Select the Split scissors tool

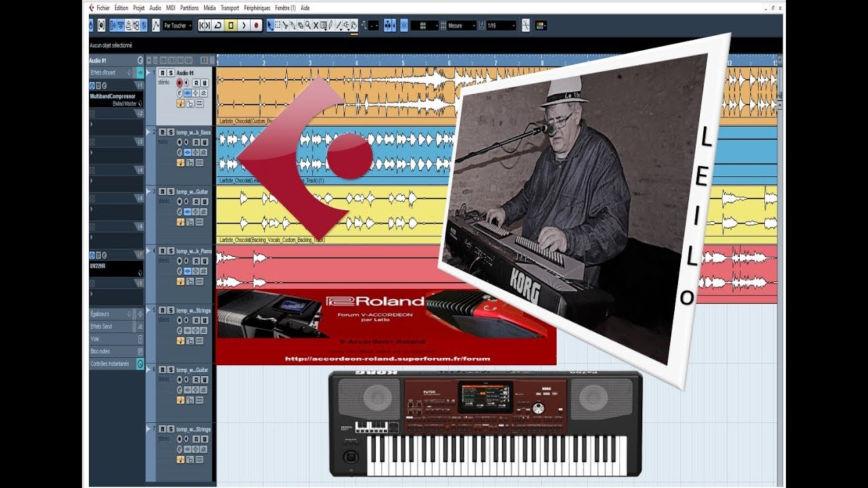pos(285,25)
